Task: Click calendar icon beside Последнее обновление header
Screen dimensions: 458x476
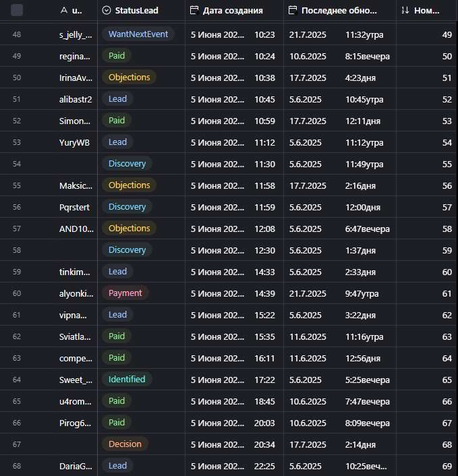Action: tap(292, 11)
